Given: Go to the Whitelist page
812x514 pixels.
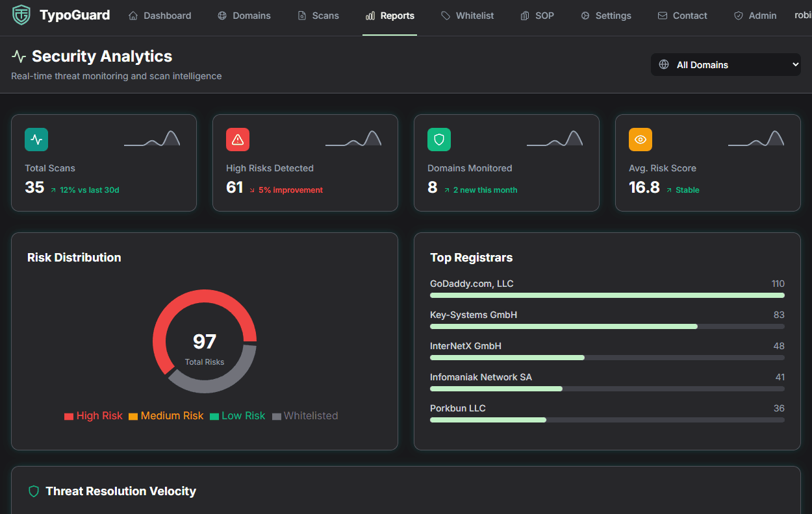Looking at the screenshot, I should [x=468, y=16].
